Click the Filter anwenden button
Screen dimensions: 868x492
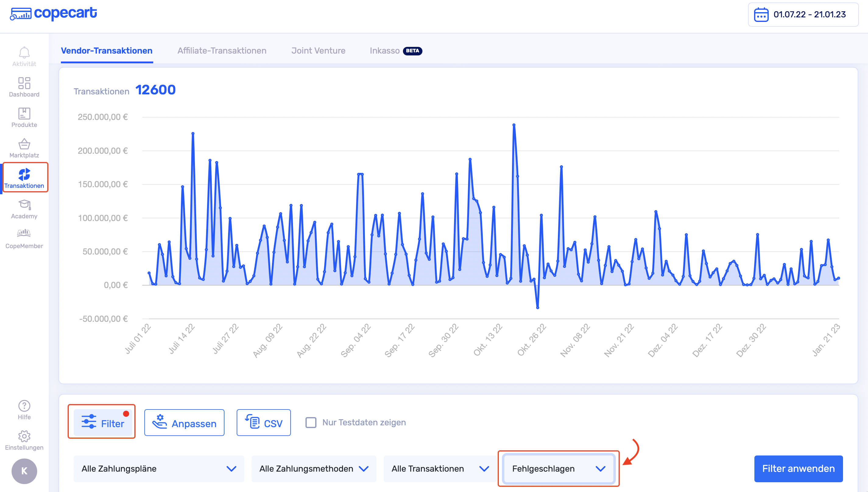(798, 469)
